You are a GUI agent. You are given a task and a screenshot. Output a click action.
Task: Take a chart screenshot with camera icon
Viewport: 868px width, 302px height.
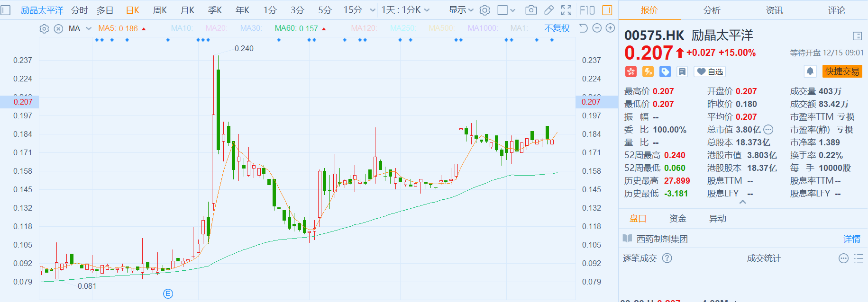[x=531, y=10]
